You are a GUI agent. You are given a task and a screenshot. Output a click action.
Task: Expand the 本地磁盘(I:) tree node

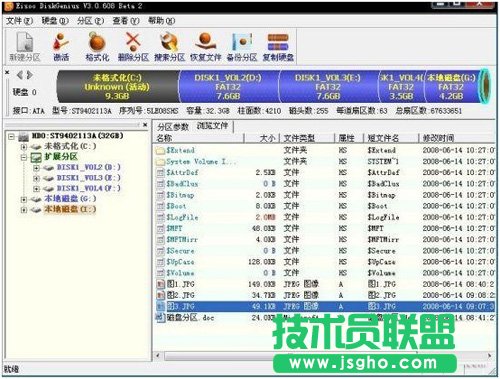24,210
